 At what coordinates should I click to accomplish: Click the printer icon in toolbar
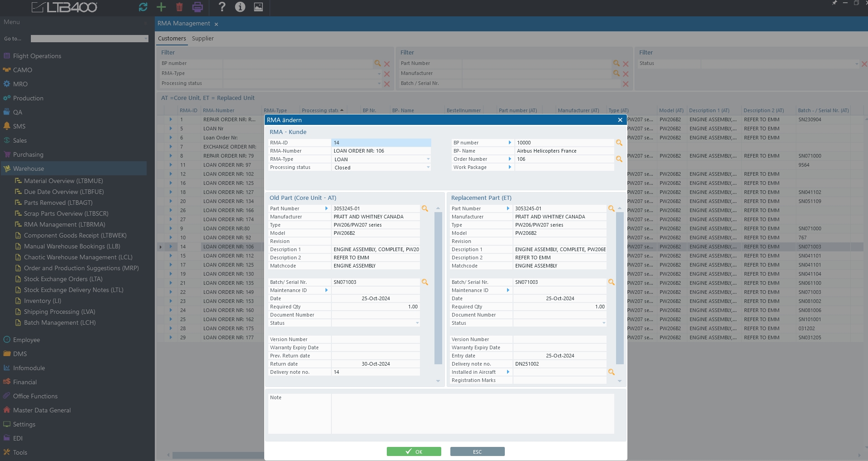(x=197, y=7)
